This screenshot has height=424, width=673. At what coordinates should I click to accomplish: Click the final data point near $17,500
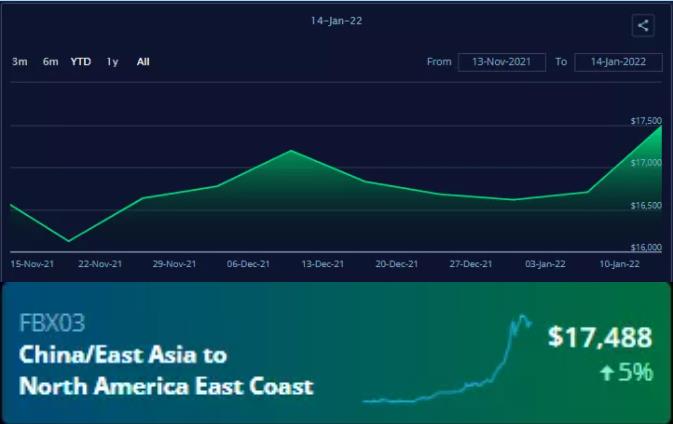[661, 126]
